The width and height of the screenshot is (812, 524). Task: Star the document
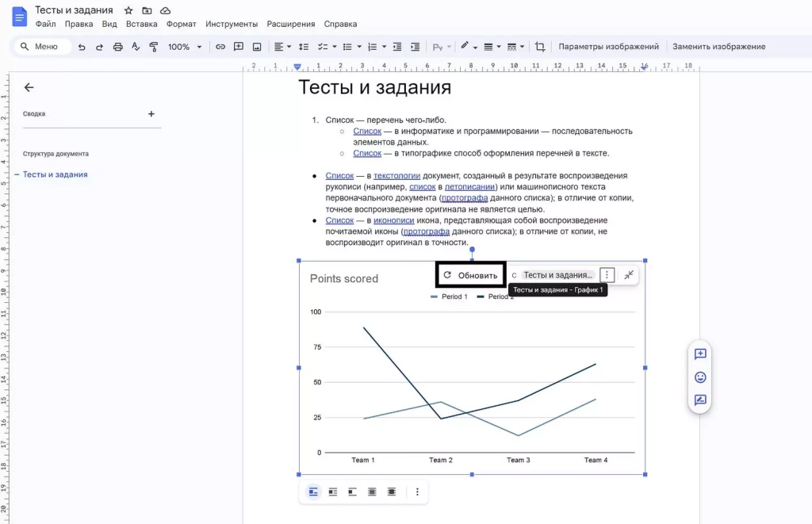[127, 10]
